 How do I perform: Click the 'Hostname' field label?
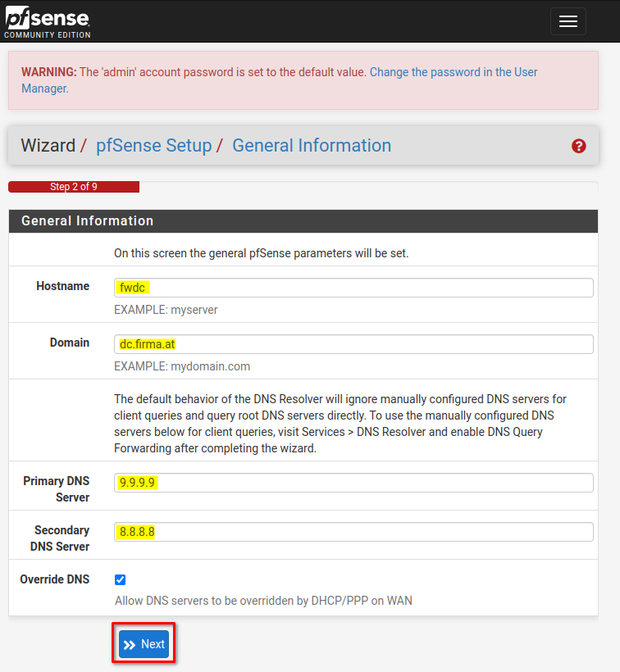click(x=62, y=286)
